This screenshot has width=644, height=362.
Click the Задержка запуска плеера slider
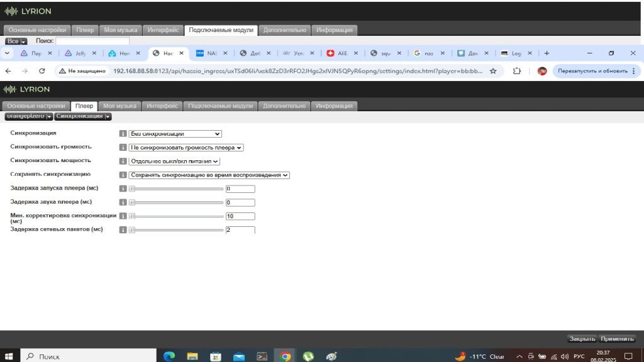pyautogui.click(x=176, y=189)
